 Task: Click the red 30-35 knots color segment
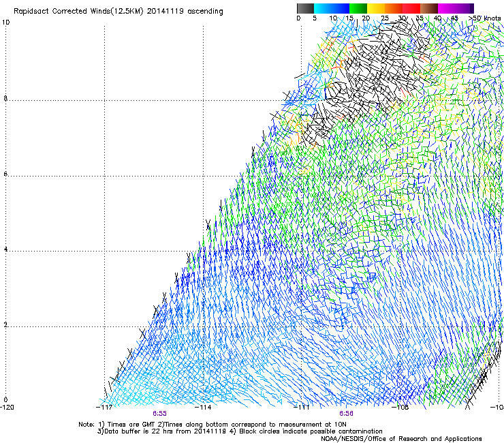(411, 8)
